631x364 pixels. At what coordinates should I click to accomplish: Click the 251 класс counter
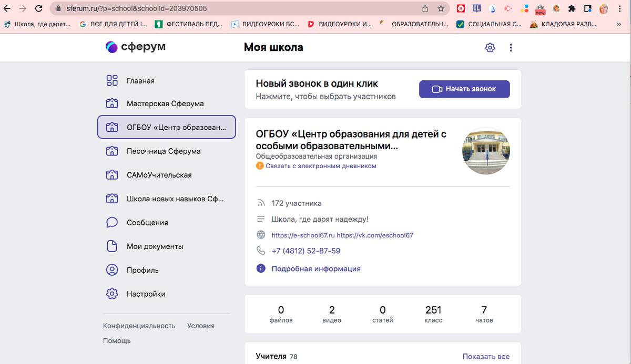[433, 314]
